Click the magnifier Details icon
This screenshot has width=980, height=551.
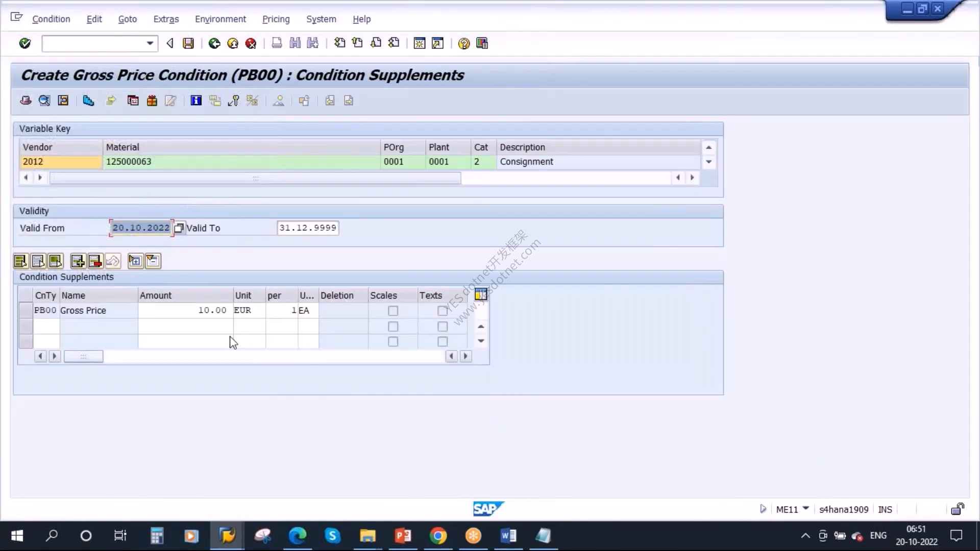click(x=44, y=101)
